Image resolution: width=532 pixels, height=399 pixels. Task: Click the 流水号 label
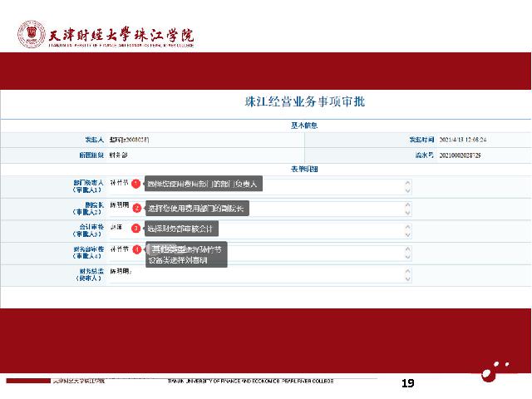(x=425, y=155)
